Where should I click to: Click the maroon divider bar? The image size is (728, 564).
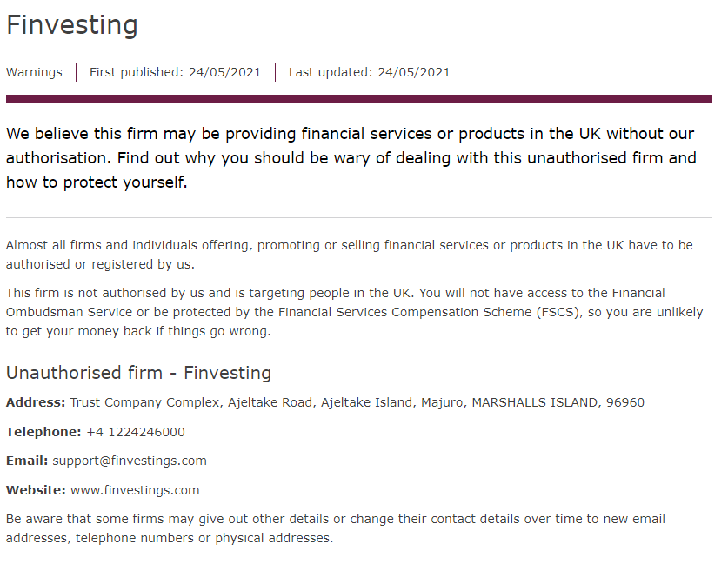point(359,99)
